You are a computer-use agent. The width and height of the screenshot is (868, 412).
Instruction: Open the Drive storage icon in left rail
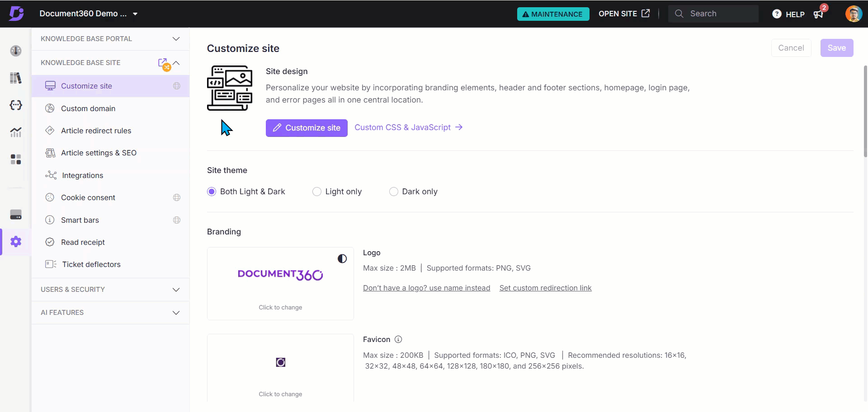(x=16, y=215)
